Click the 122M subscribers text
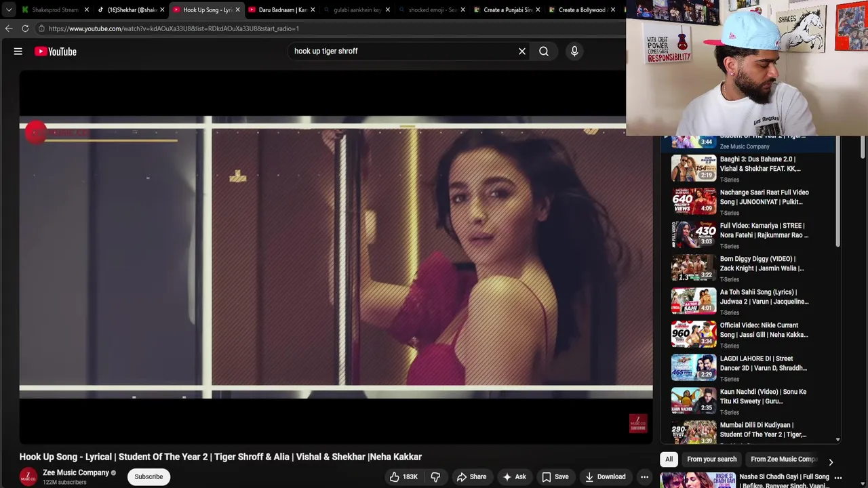 (64, 483)
